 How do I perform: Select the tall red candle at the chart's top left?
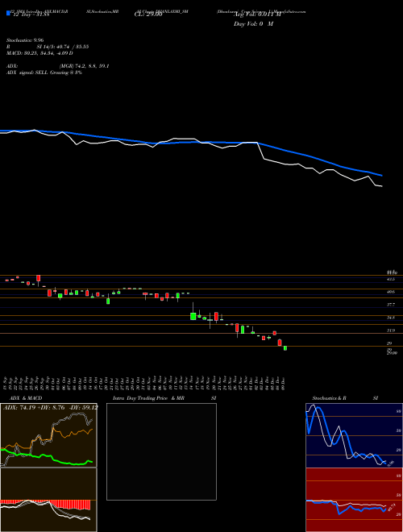(39, 278)
